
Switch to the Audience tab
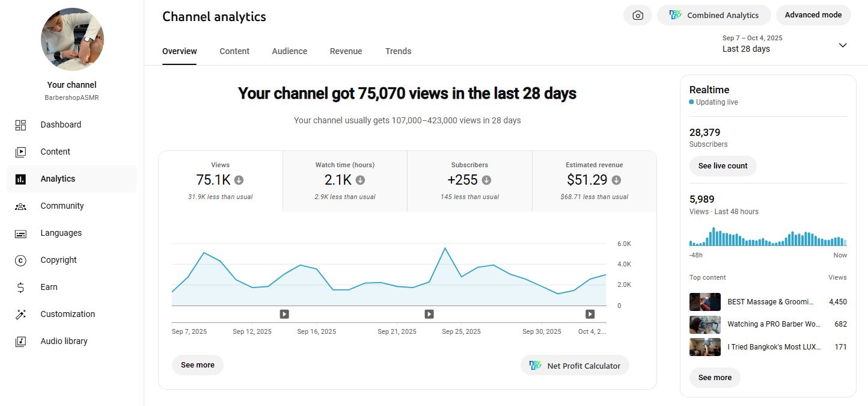289,51
